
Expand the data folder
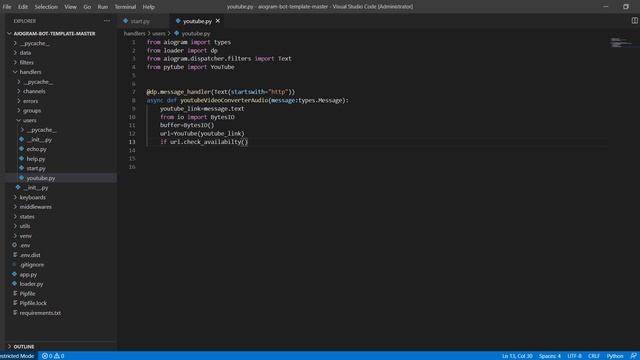25,53
